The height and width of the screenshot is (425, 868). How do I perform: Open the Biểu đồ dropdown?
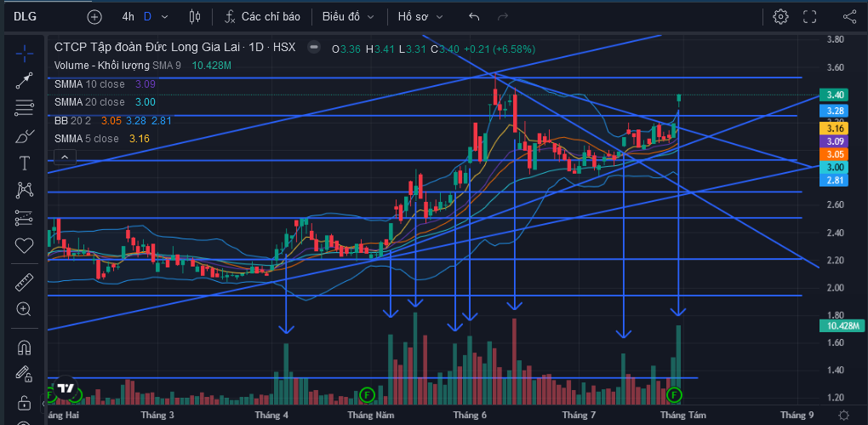click(x=348, y=17)
